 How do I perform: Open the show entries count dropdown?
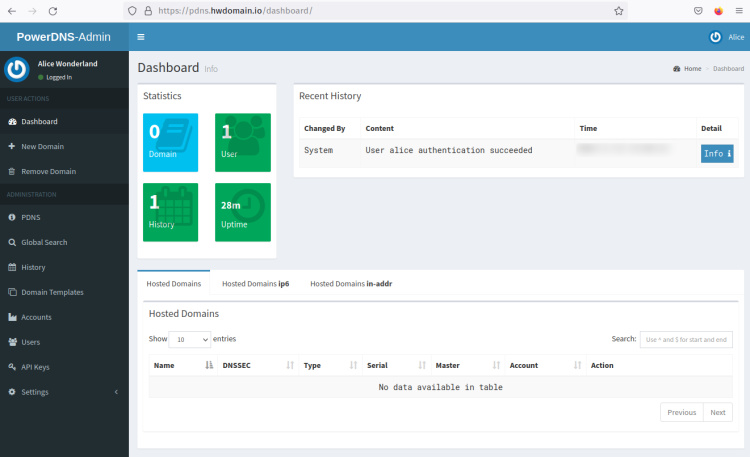pos(190,339)
